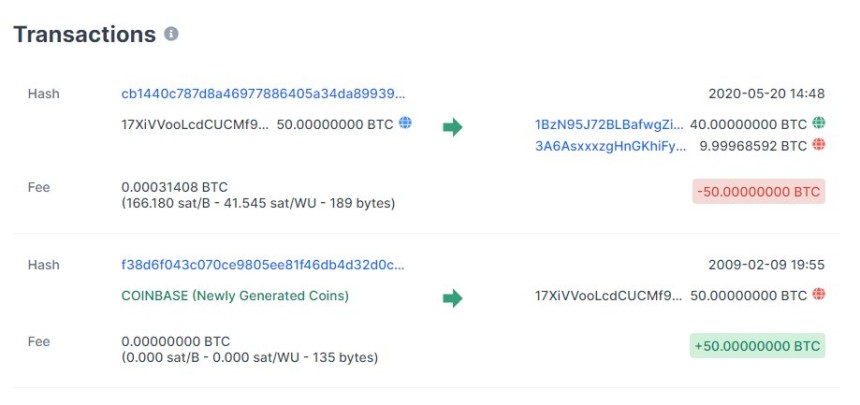
Task: Click red globe icon beside 9.99968592 BTC
Action: pos(818,145)
